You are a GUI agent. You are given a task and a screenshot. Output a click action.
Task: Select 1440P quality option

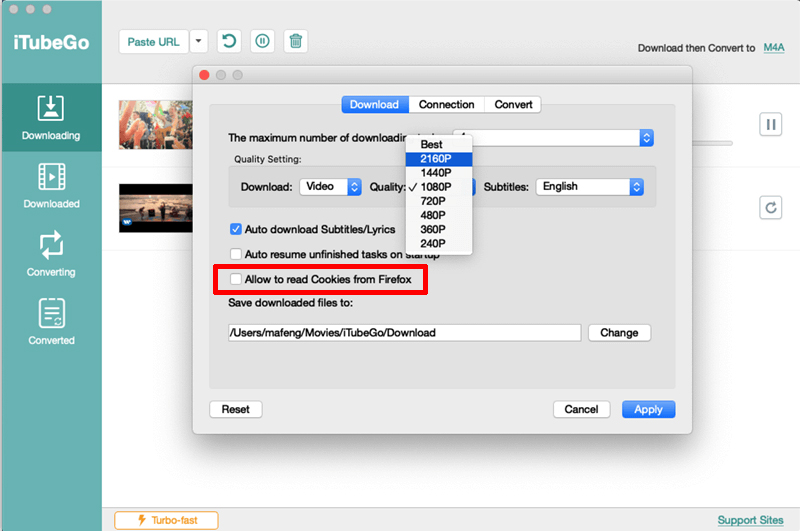439,173
